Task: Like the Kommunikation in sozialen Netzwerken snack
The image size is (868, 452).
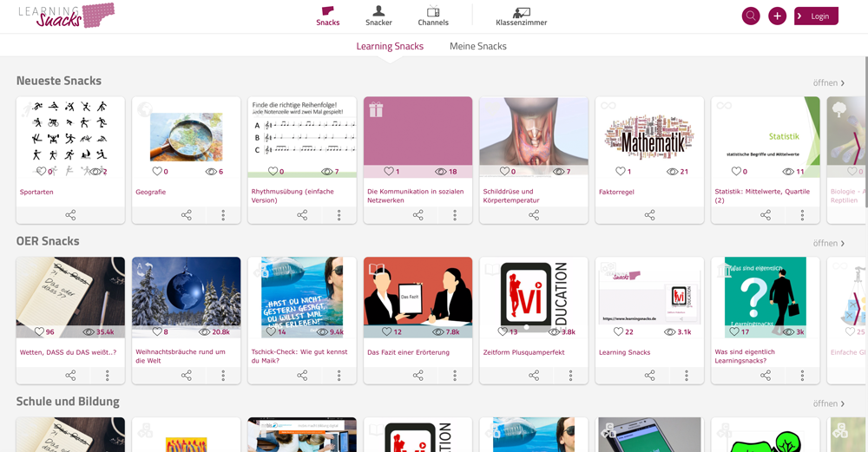Action: tap(389, 172)
